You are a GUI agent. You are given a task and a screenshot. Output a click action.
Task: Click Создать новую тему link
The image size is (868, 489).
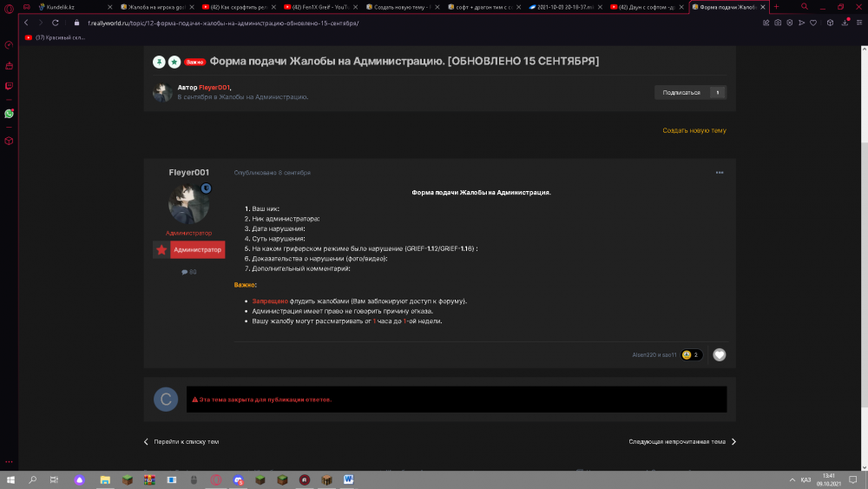(x=694, y=130)
